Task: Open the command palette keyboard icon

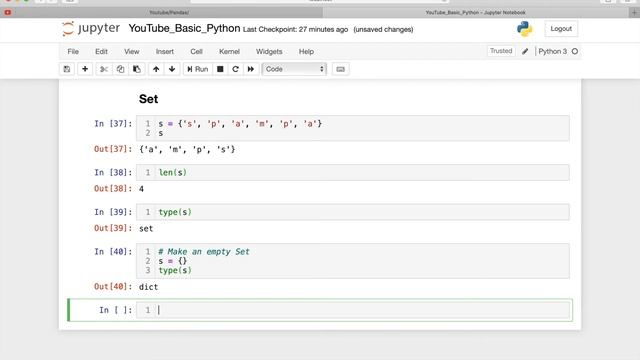Action: [340, 69]
